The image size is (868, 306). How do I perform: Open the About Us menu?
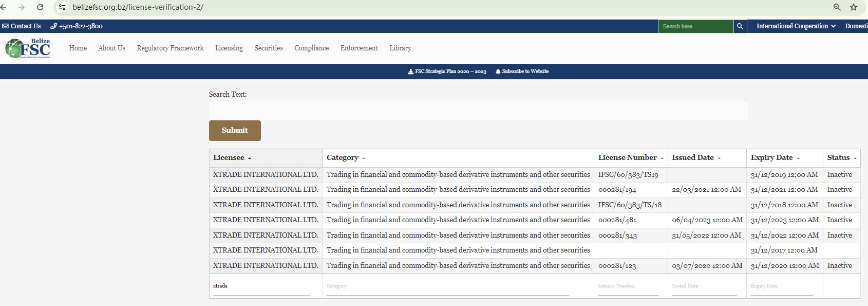pos(111,48)
